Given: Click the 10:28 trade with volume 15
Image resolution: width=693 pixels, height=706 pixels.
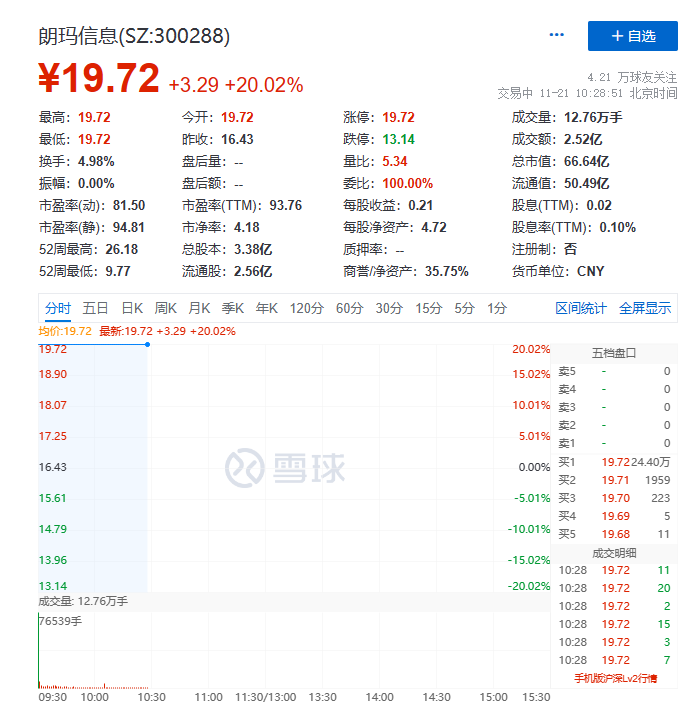Looking at the screenshot, I should click(614, 624).
